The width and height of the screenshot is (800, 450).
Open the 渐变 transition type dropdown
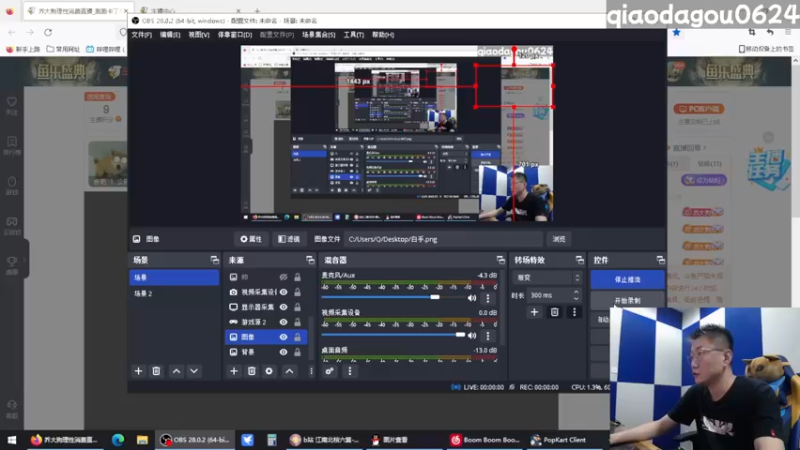coord(547,278)
